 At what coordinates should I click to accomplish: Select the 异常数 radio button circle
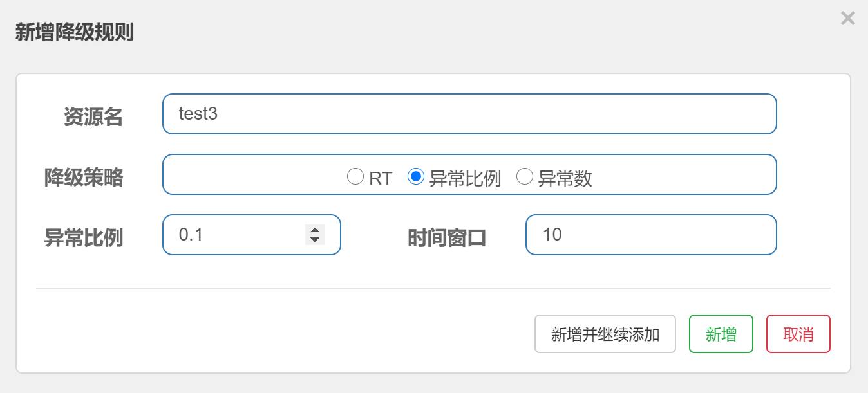tap(525, 176)
